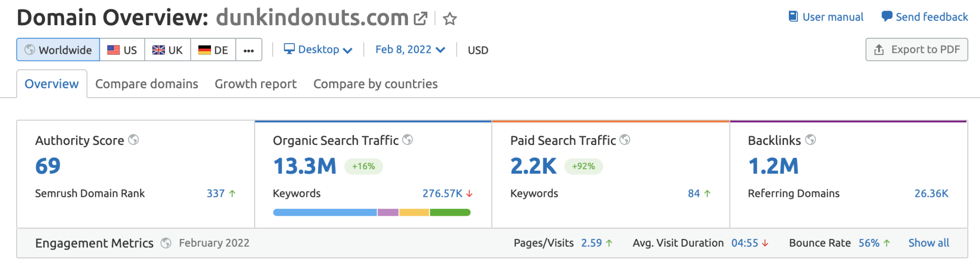Screen dimensions: 980x270
Task: Select the Worldwide database toggle
Action: [x=58, y=50]
